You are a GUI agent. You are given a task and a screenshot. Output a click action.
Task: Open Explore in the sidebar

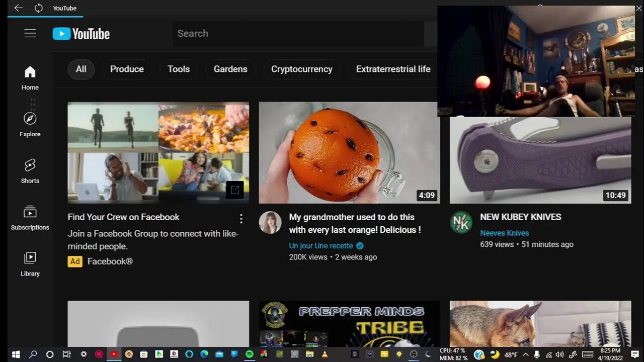(x=30, y=125)
